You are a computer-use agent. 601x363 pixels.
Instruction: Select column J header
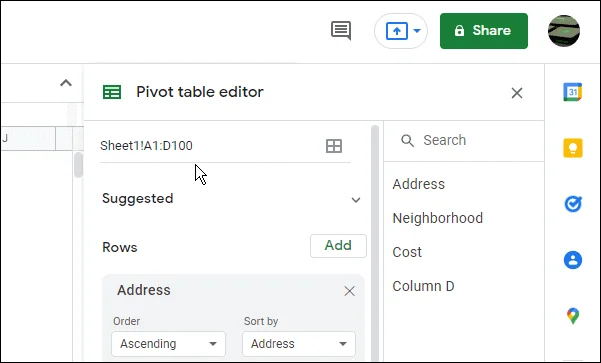(x=28, y=138)
